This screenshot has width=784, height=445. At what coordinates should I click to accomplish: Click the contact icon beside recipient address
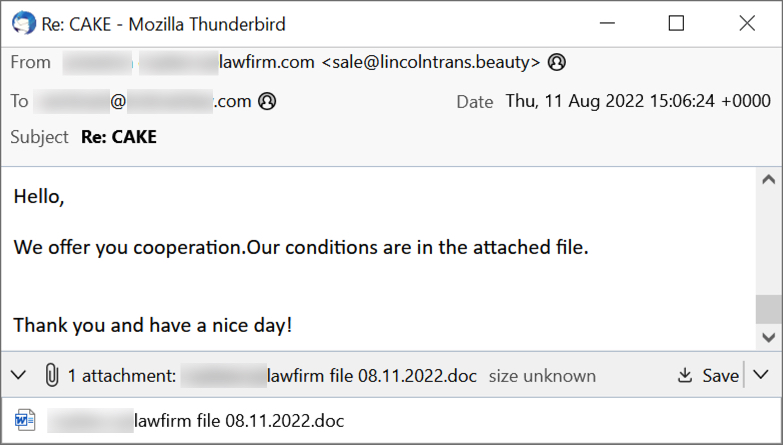tap(267, 101)
